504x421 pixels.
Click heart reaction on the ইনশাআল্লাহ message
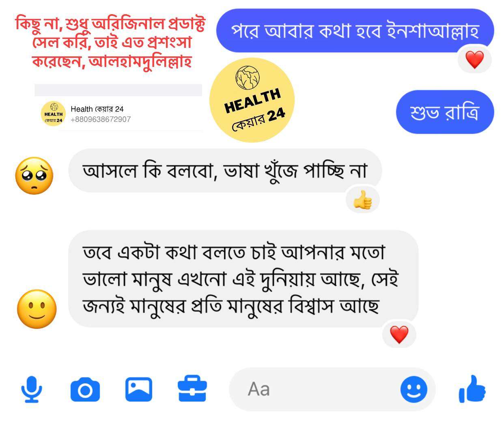pyautogui.click(x=474, y=60)
